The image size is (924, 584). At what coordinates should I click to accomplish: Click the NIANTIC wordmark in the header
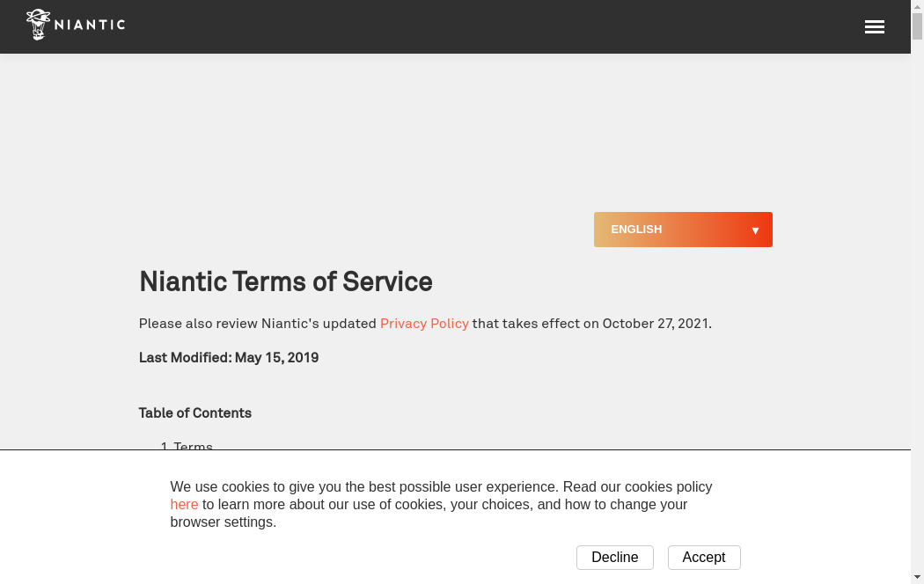[x=90, y=25]
